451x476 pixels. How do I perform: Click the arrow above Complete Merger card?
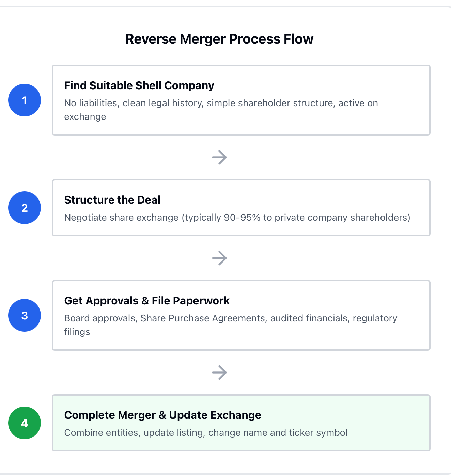tap(219, 372)
